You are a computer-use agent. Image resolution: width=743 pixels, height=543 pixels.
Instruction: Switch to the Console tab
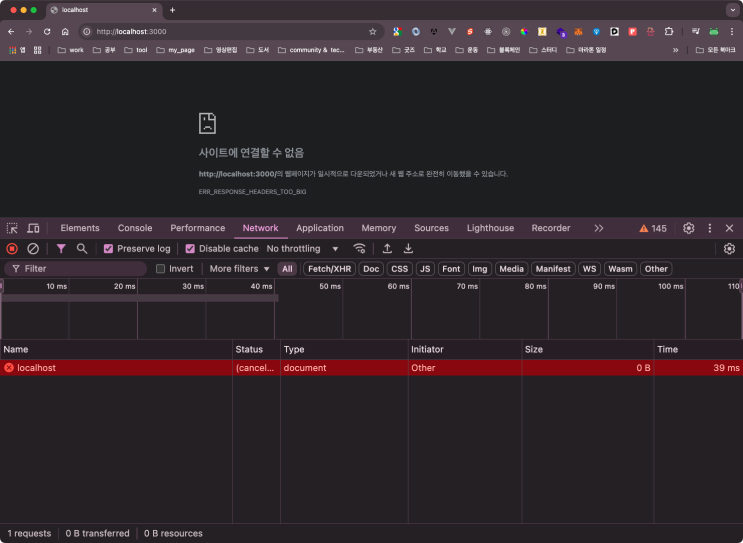click(x=135, y=228)
